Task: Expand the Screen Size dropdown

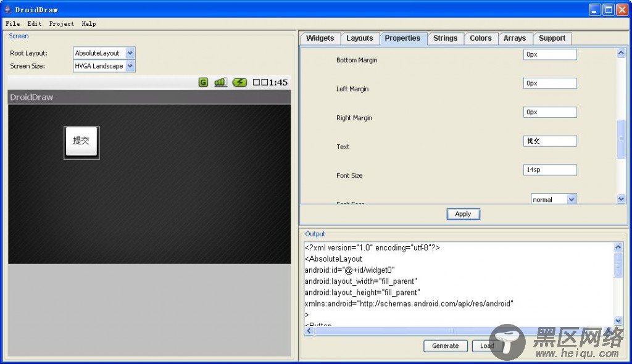Action: point(130,66)
